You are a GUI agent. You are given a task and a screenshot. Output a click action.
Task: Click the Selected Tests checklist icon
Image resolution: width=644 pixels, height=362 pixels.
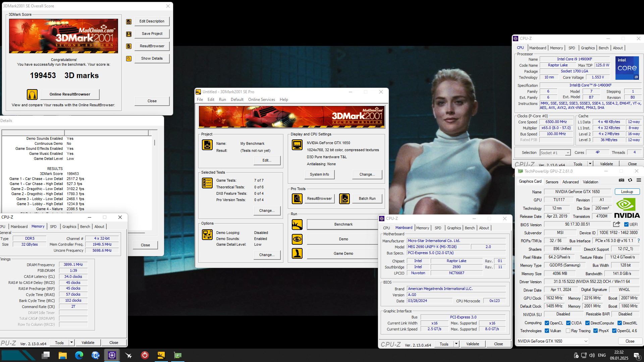point(207,183)
